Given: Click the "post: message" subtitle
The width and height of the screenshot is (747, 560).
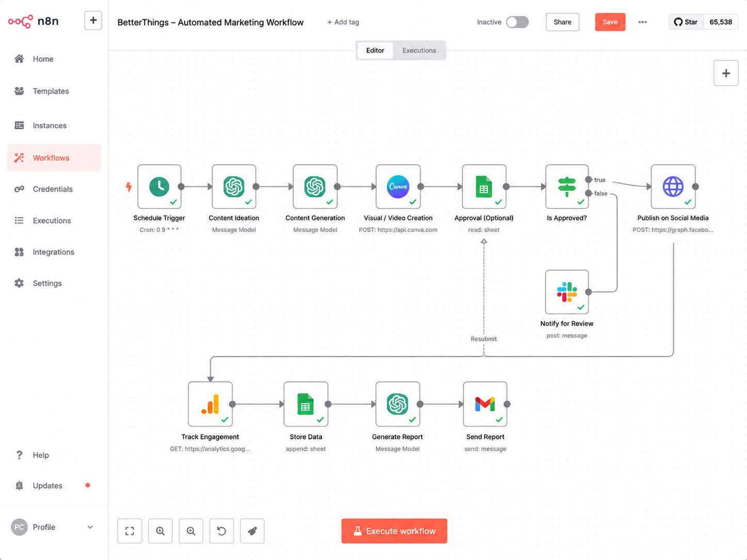Looking at the screenshot, I should [567, 336].
